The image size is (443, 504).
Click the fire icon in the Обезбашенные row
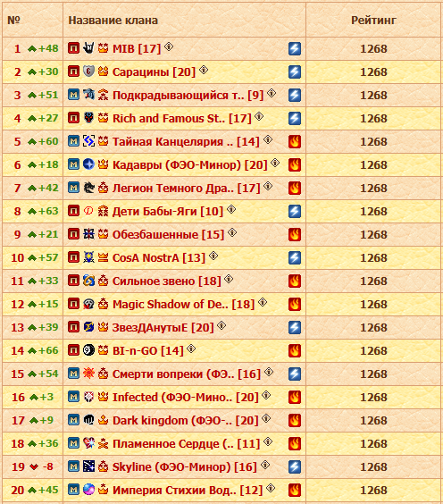coord(295,235)
